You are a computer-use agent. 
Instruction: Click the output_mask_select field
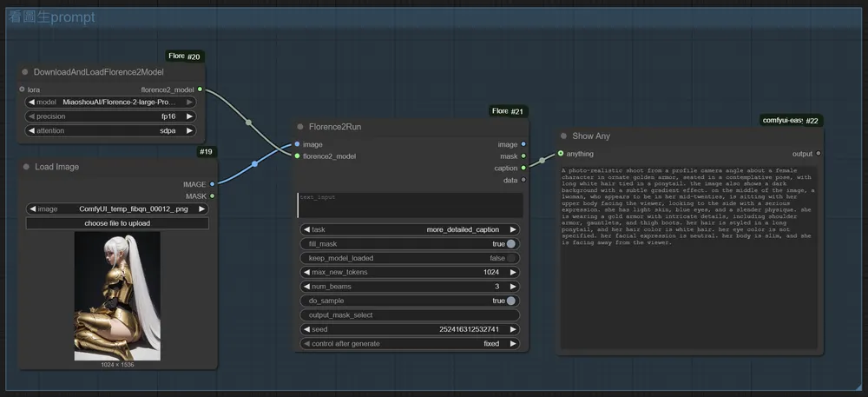coord(410,314)
